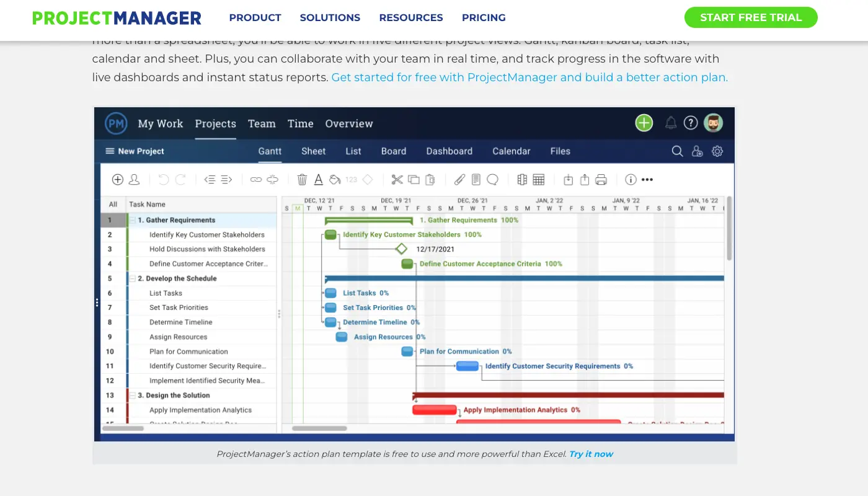Click the paint bucket fill color icon
Screen dimensions: 868x496
click(335, 180)
